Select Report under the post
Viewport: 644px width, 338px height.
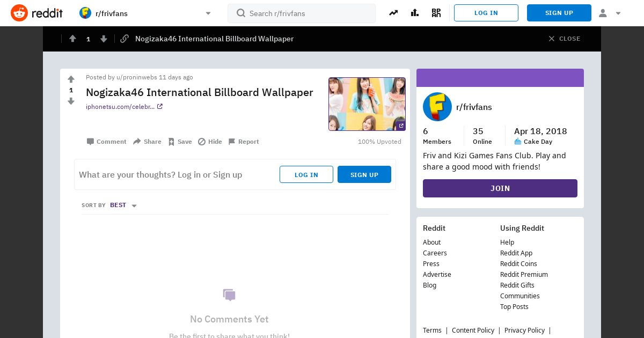pyautogui.click(x=244, y=142)
